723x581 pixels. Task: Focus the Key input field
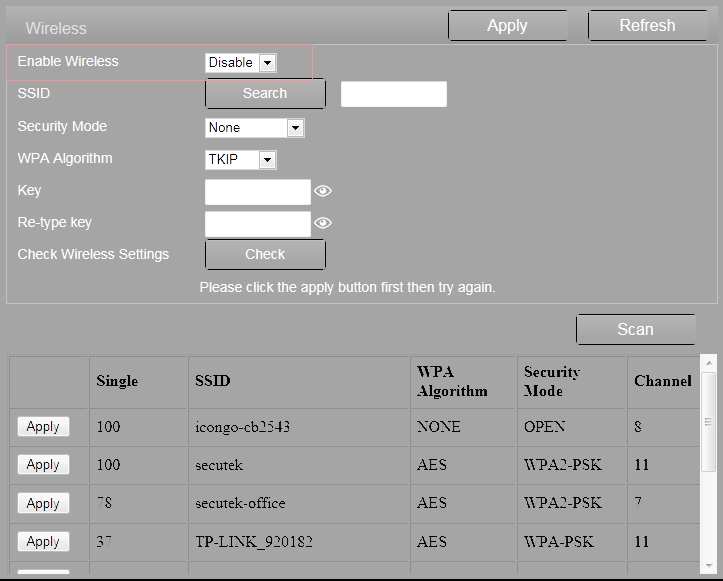258,192
